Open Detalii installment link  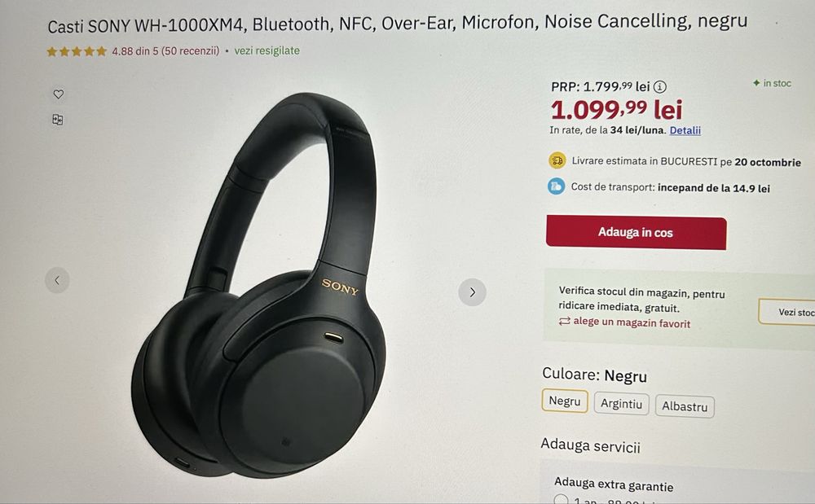pyautogui.click(x=685, y=130)
